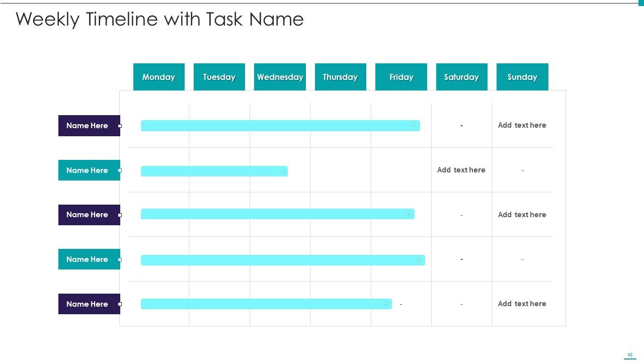Select the fifth row's cyan timeline bar
This screenshot has width=644, height=362.
tap(266, 304)
